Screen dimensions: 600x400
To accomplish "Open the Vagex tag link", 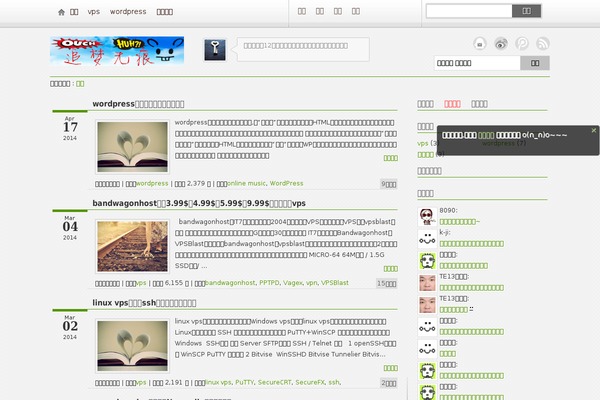I will pos(293,283).
